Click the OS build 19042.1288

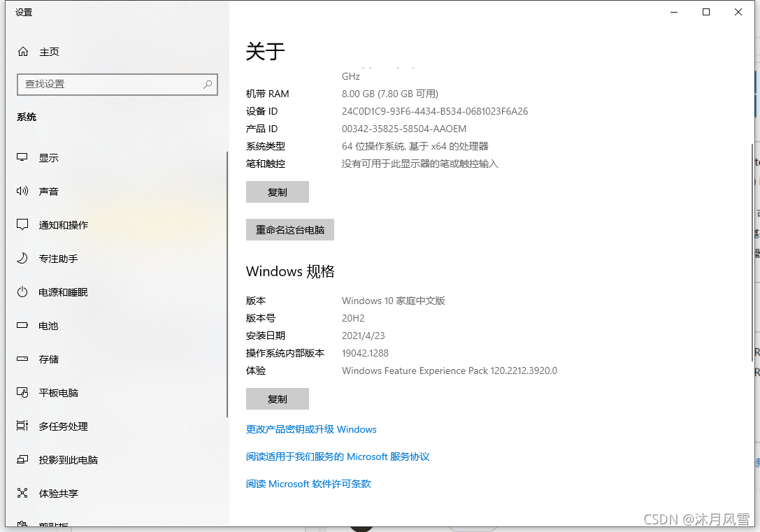click(365, 353)
